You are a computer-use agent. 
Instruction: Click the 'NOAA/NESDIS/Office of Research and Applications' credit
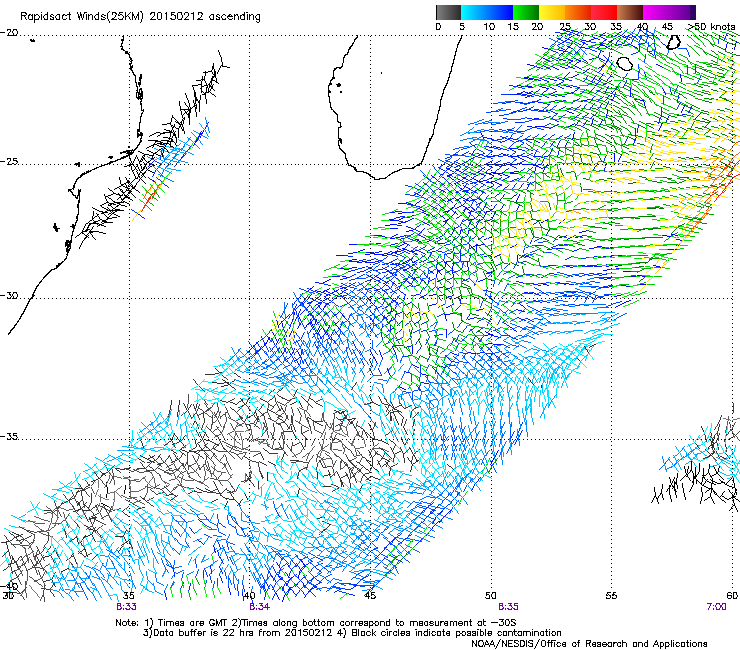(x=589, y=644)
